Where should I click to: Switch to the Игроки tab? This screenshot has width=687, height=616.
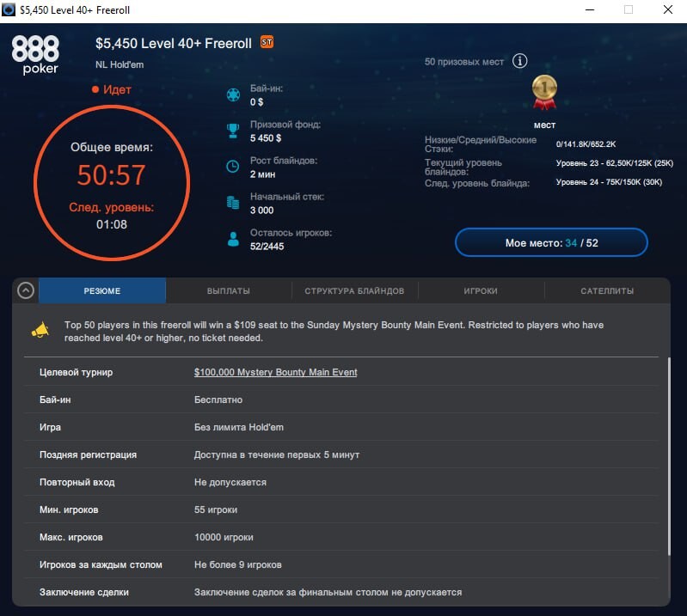coord(481,290)
